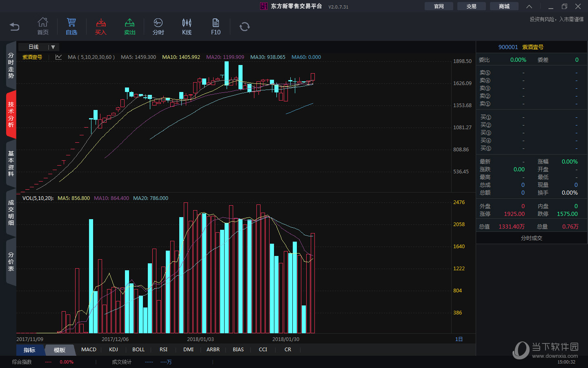Select the CCI indicator
The height and width of the screenshot is (368, 588).
point(263,350)
